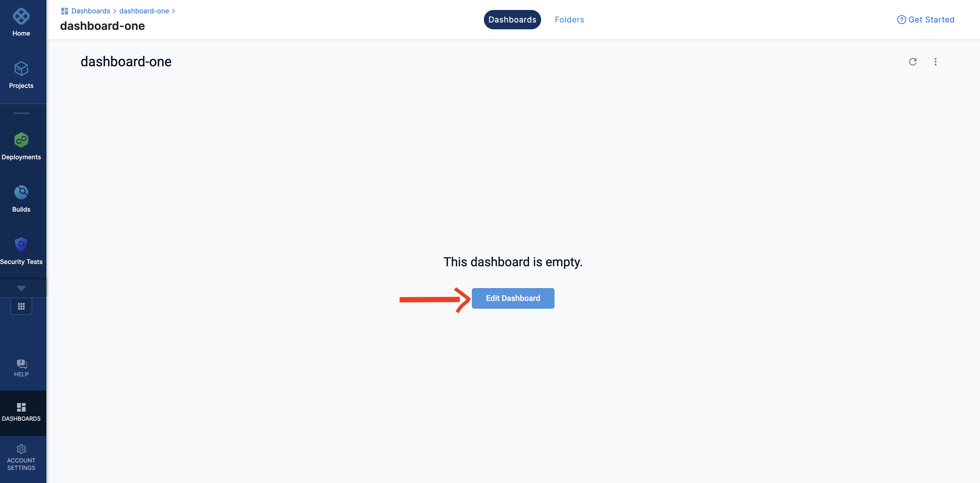Click Edit Dashboard button
The width and height of the screenshot is (980, 483).
pos(513,298)
